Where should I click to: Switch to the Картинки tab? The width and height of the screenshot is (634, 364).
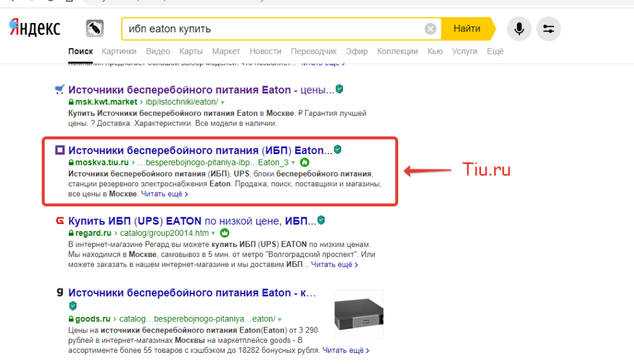coord(119,51)
